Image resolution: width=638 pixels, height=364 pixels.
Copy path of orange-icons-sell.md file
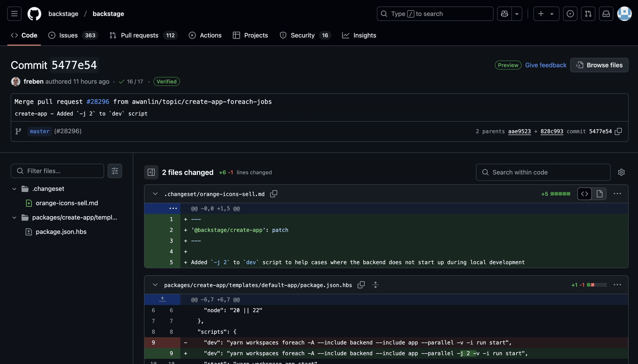pos(274,194)
